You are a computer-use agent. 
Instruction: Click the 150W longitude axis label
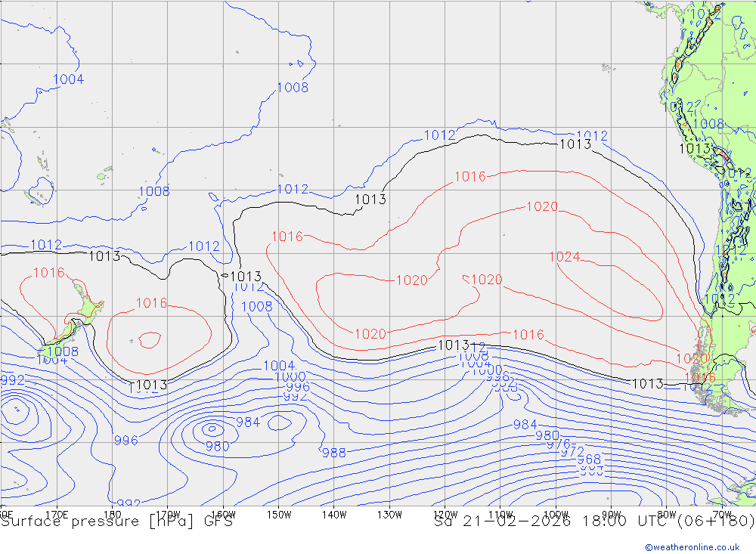point(279,515)
